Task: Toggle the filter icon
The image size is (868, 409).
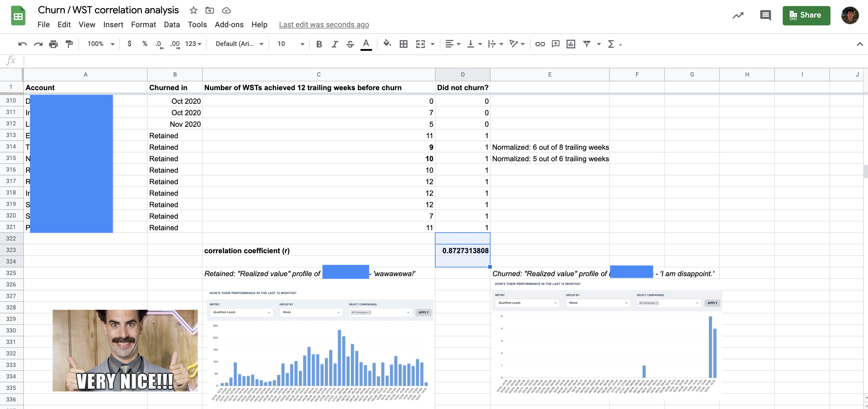Action: click(x=587, y=44)
